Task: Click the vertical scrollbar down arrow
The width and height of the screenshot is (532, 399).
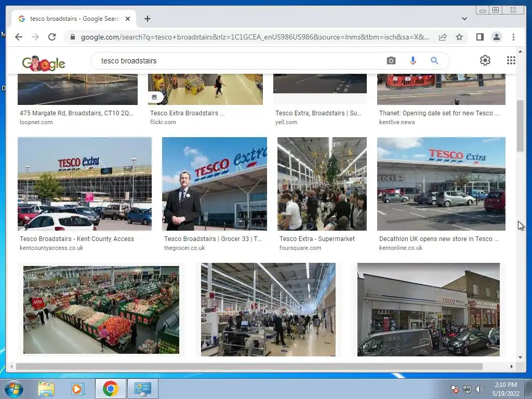Action: tap(520, 357)
